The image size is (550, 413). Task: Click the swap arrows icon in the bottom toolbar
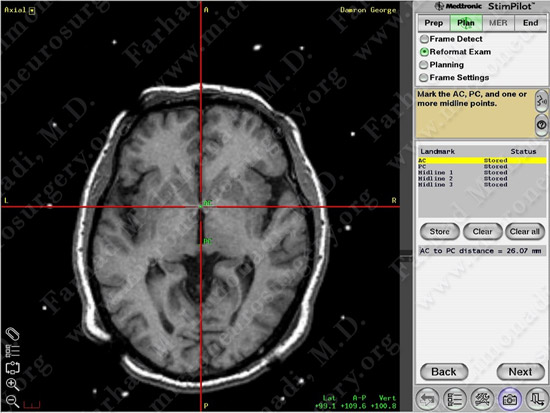[x=427, y=399]
